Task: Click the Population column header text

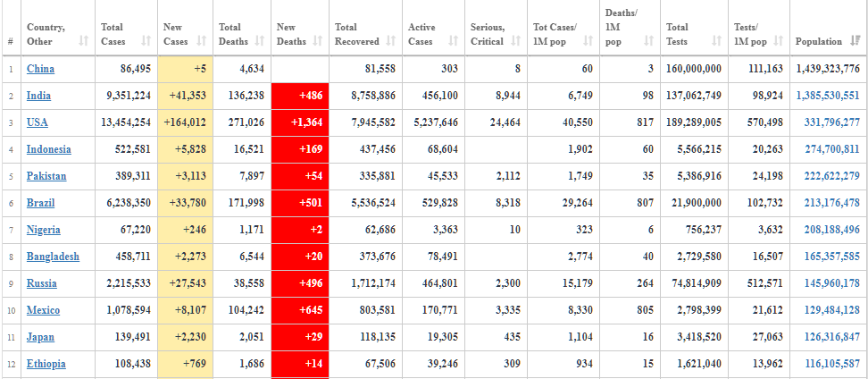Action: click(x=819, y=41)
